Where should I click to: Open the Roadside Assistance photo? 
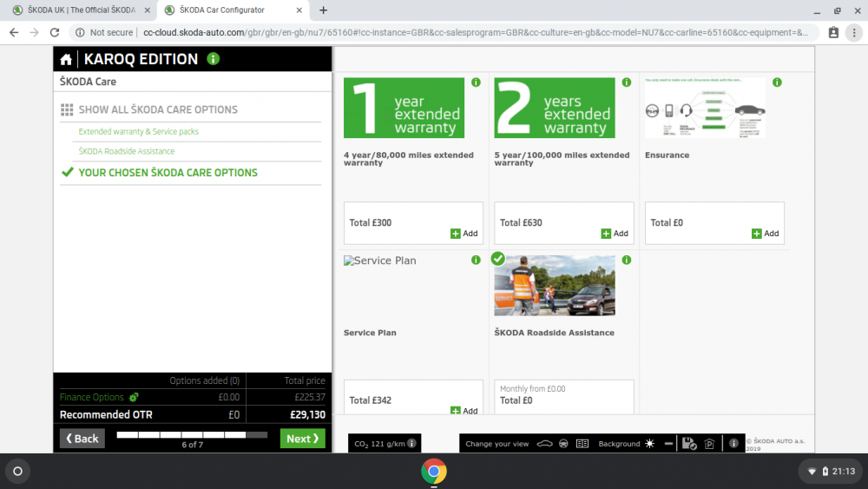(555, 286)
